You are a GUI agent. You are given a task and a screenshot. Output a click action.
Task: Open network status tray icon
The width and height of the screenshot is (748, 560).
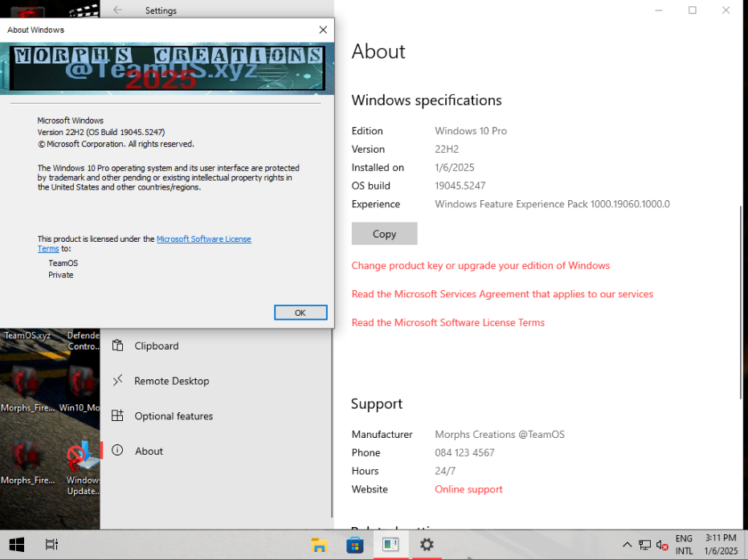point(644,545)
